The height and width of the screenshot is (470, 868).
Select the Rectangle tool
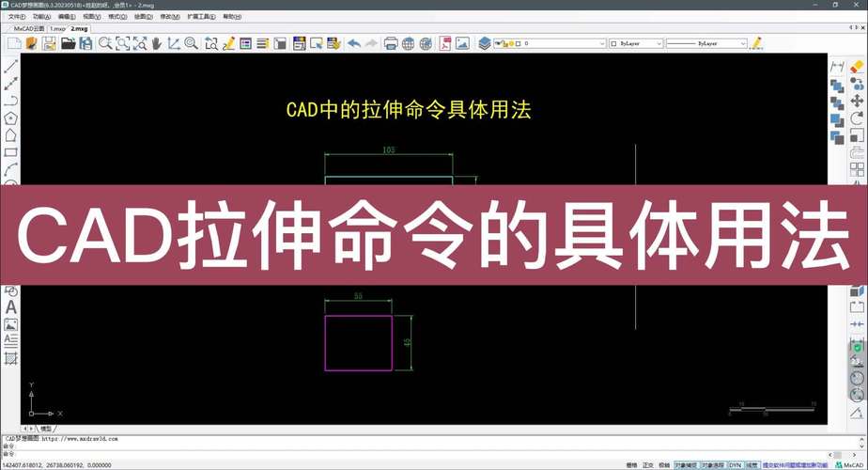[x=10, y=152]
